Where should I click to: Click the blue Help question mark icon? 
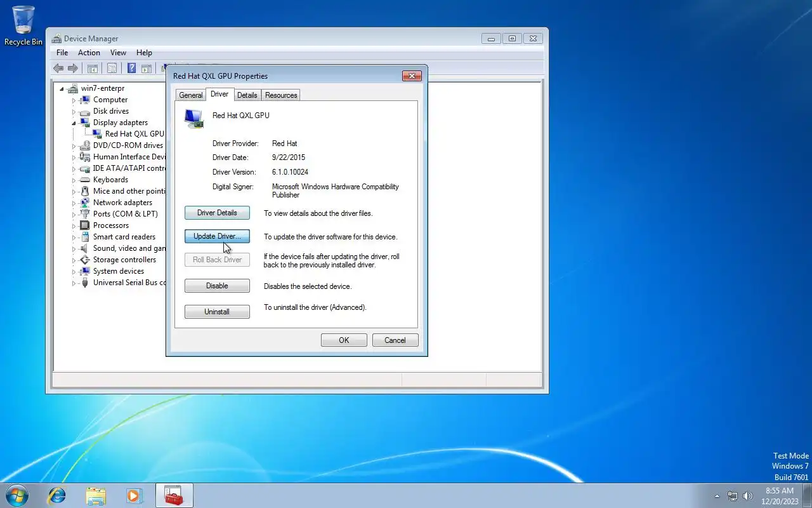point(131,69)
